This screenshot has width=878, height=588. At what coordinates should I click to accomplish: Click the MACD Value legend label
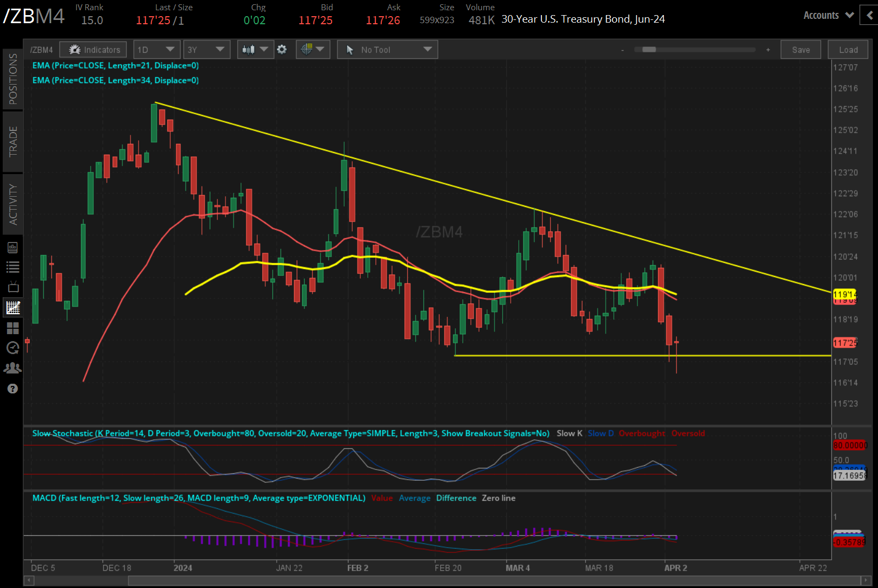tap(382, 498)
